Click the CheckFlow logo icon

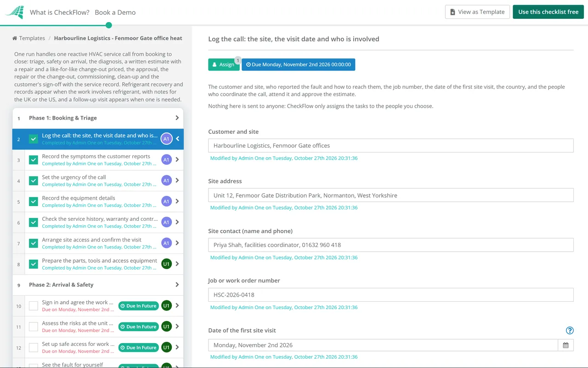[14, 12]
